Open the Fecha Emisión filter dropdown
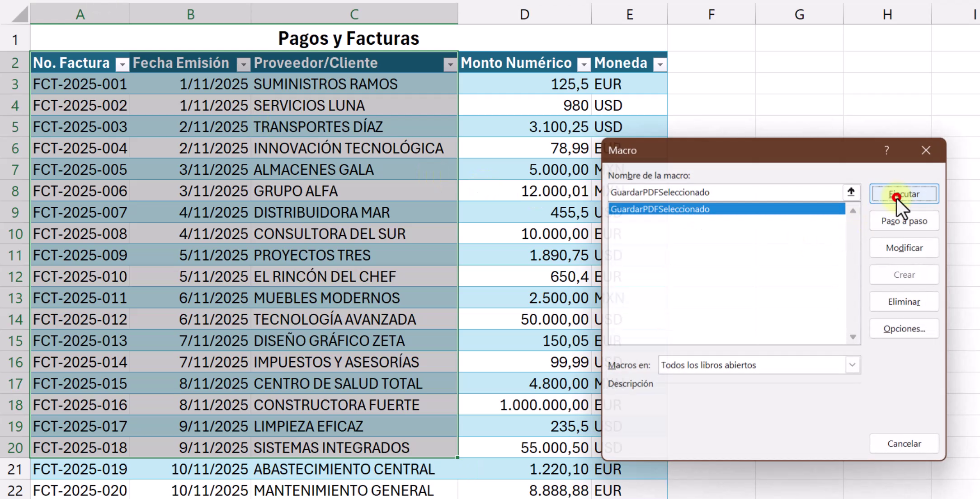980x499 pixels. [243, 65]
